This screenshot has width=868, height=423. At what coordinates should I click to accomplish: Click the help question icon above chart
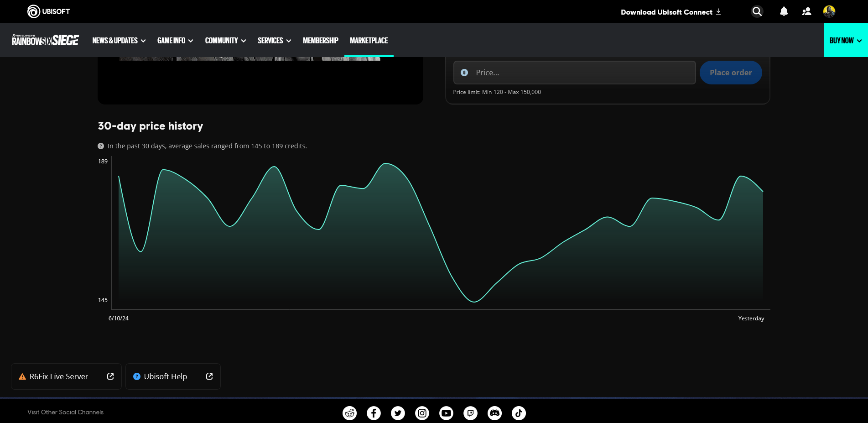(101, 146)
